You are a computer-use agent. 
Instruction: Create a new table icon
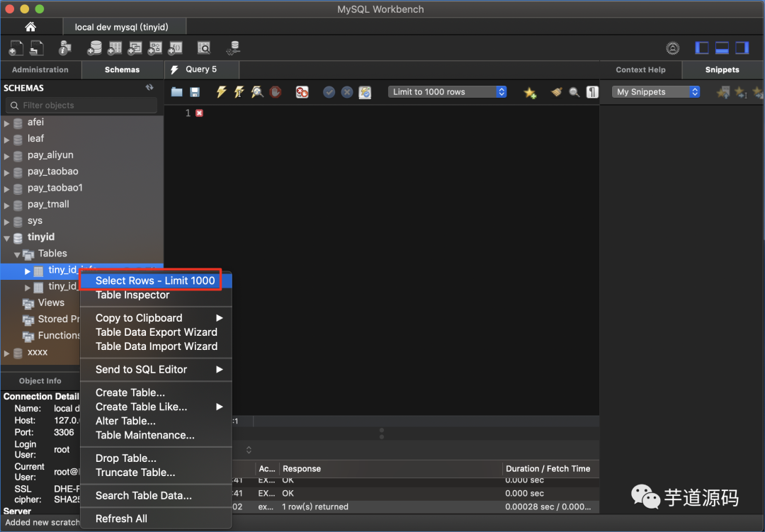click(114, 48)
